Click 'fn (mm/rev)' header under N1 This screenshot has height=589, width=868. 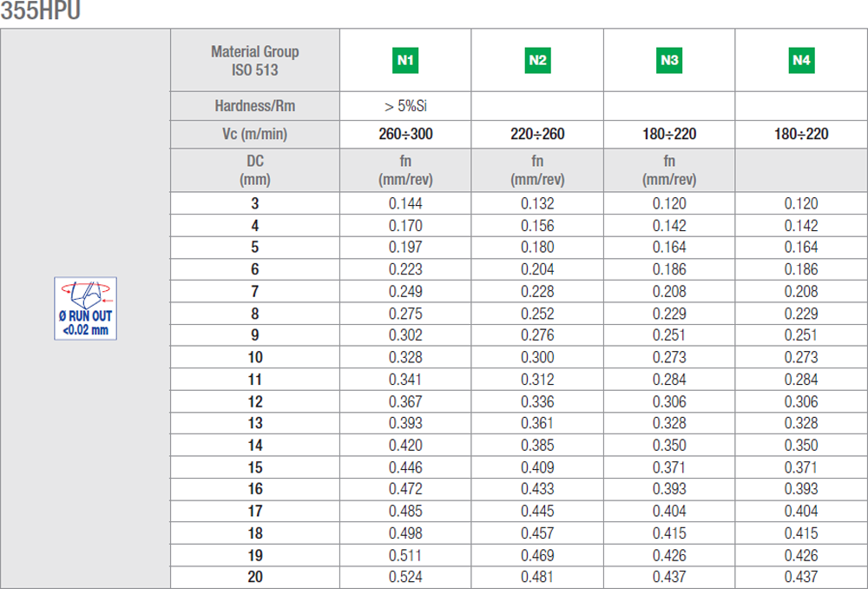(405, 170)
